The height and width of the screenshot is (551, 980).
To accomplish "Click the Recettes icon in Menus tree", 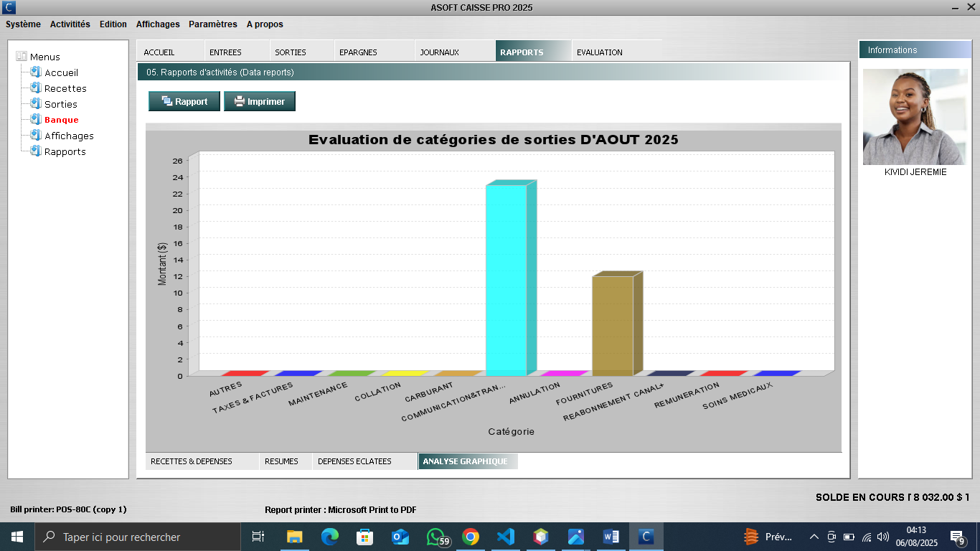I will coord(35,88).
